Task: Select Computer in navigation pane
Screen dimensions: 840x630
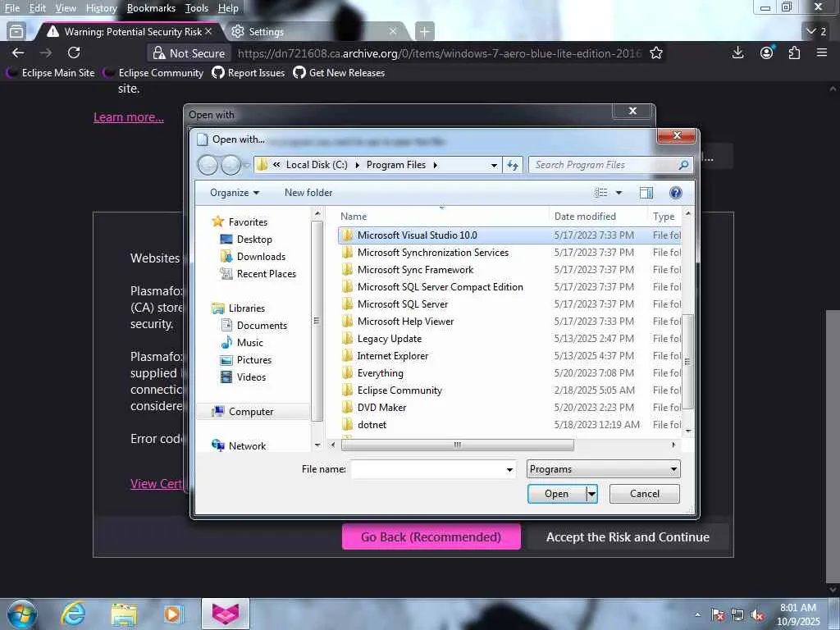Action: click(x=251, y=412)
